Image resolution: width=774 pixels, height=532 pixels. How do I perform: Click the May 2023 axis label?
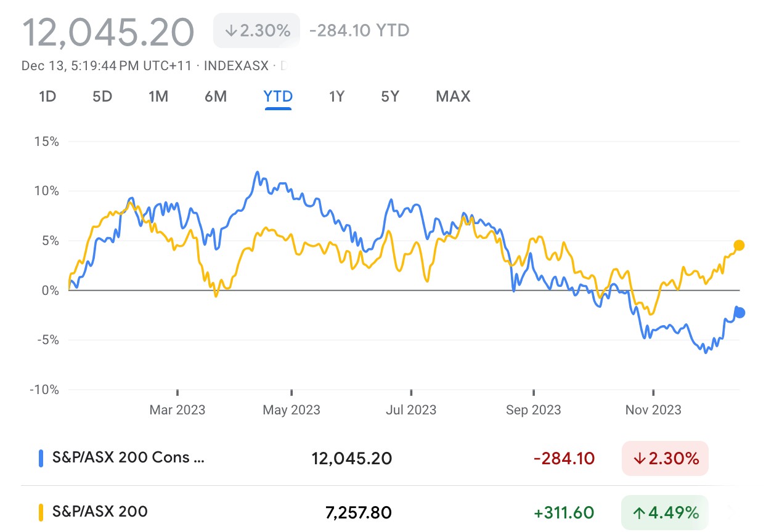point(291,409)
